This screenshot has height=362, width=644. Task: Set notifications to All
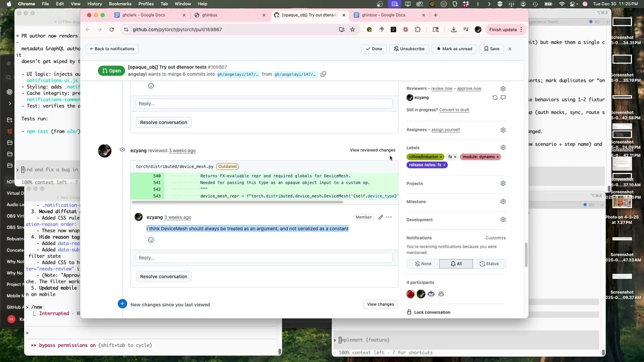[456, 263]
